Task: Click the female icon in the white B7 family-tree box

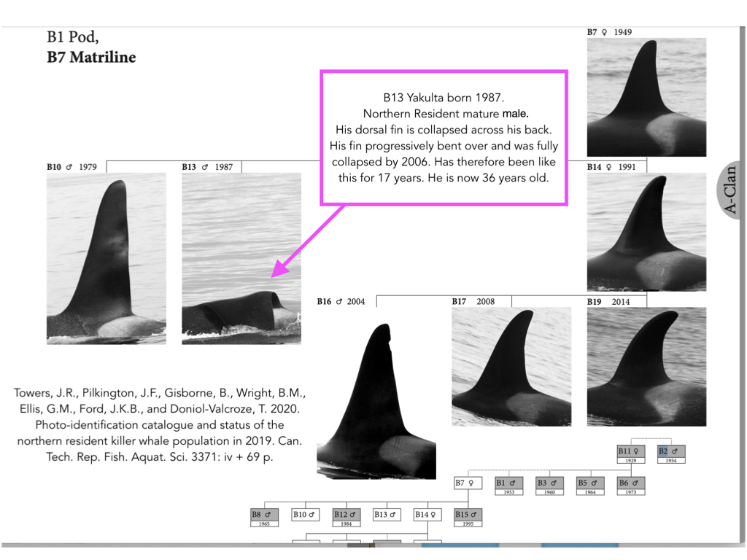Action: point(470,483)
